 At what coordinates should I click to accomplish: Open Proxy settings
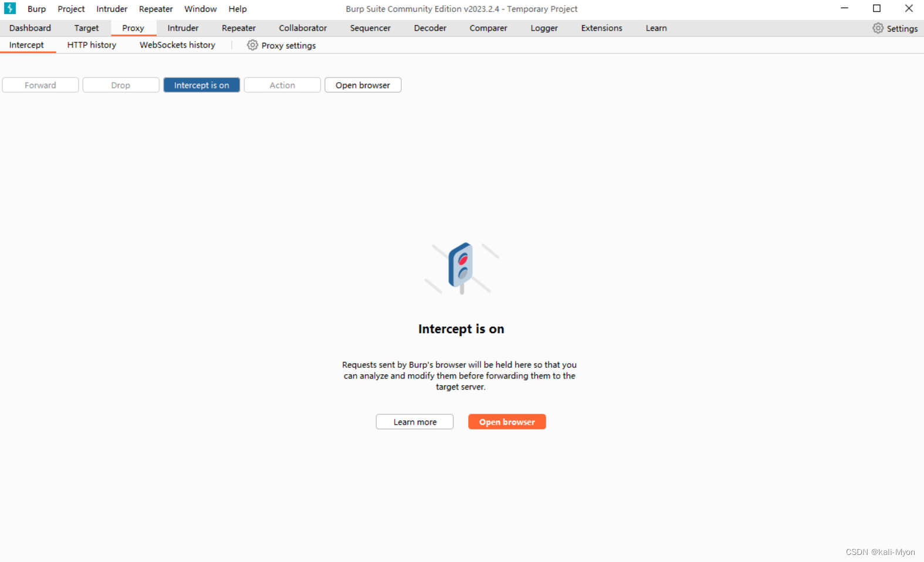(x=281, y=45)
